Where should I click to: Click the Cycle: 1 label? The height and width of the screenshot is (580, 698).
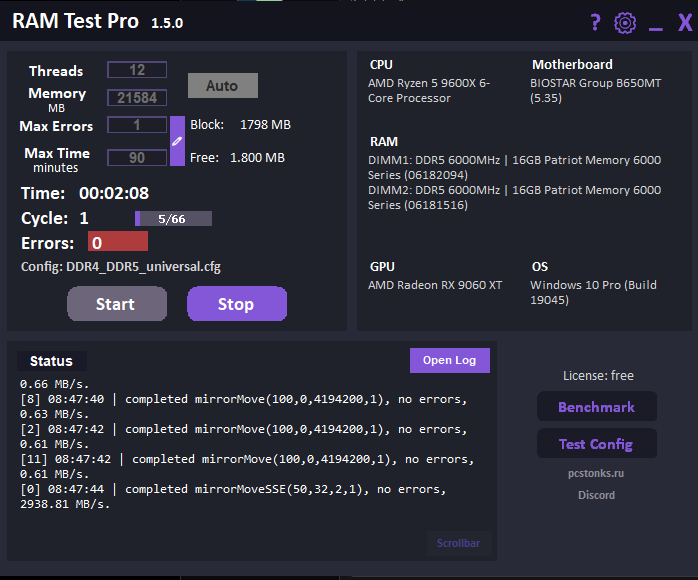pyautogui.click(x=55, y=219)
